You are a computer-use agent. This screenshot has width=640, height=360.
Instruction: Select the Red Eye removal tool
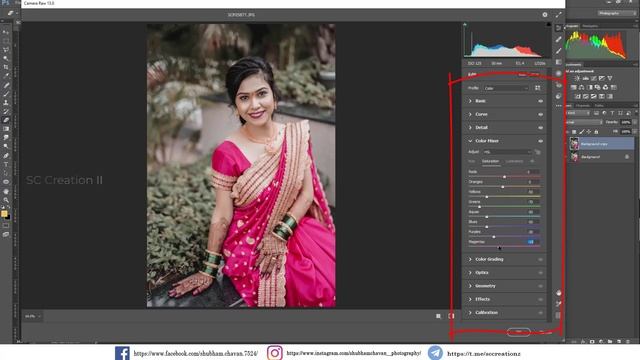pos(558,85)
